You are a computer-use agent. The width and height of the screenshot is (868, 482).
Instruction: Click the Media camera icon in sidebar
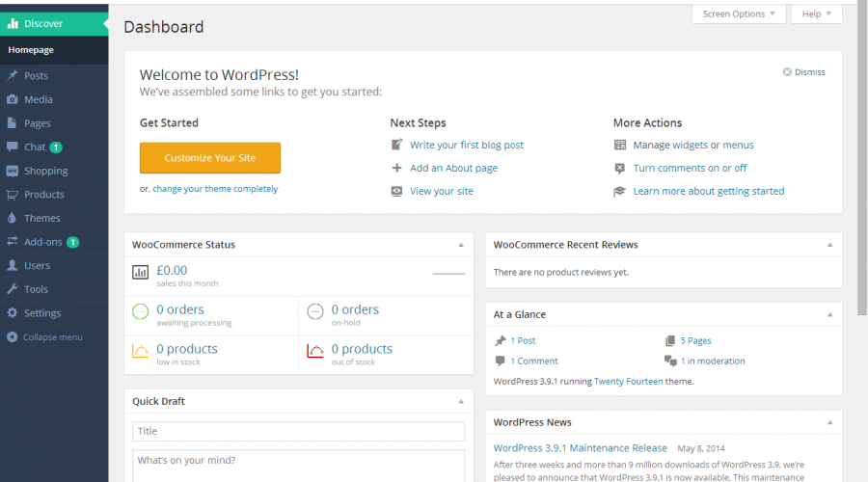(x=13, y=99)
